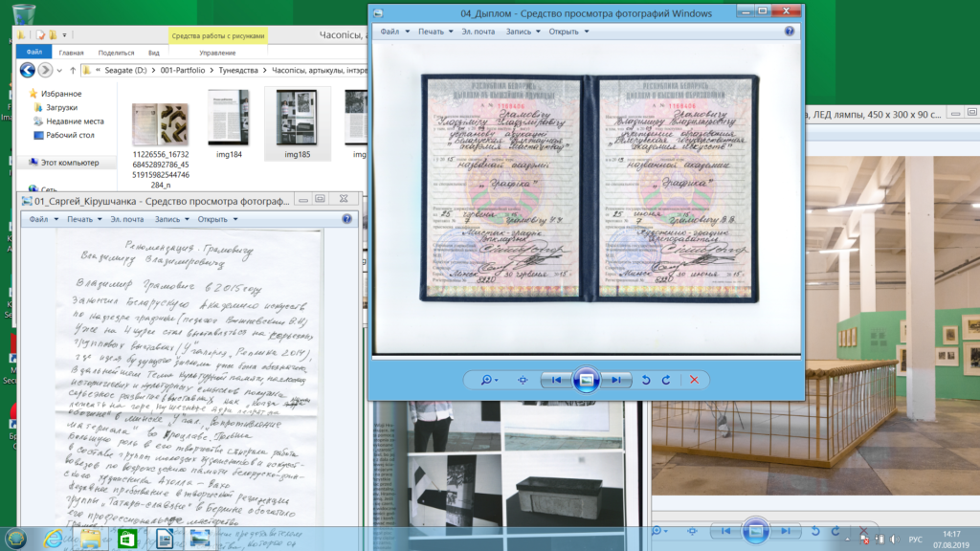Click the Photo Viewer taskbar icon
Screen dimensions: 980x551
pos(201,538)
